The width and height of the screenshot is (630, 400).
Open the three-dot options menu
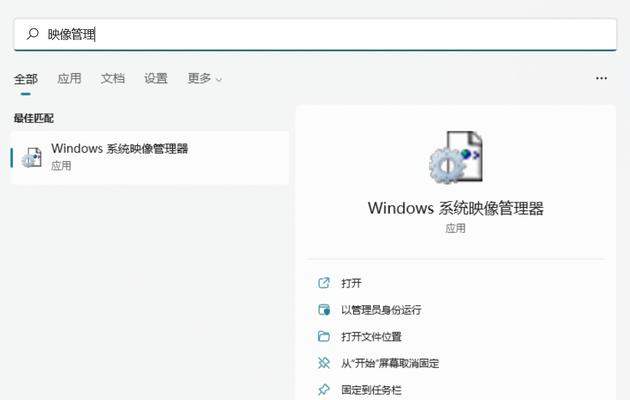tap(601, 78)
